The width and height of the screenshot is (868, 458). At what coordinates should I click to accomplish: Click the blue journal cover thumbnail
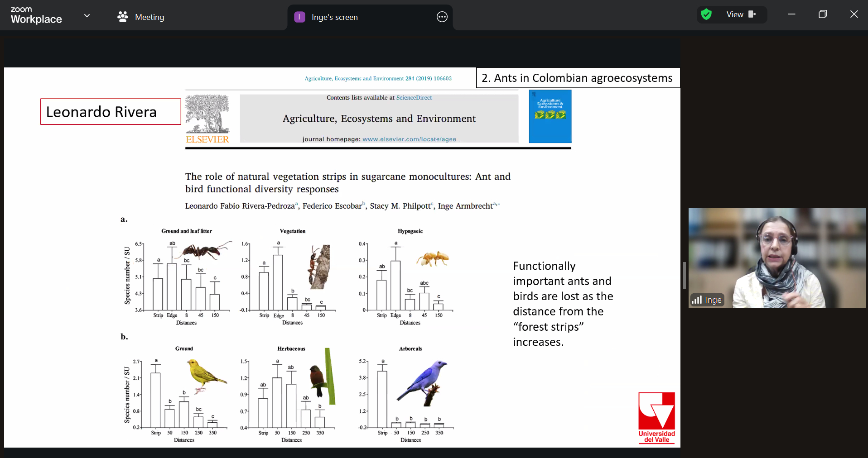tap(550, 116)
